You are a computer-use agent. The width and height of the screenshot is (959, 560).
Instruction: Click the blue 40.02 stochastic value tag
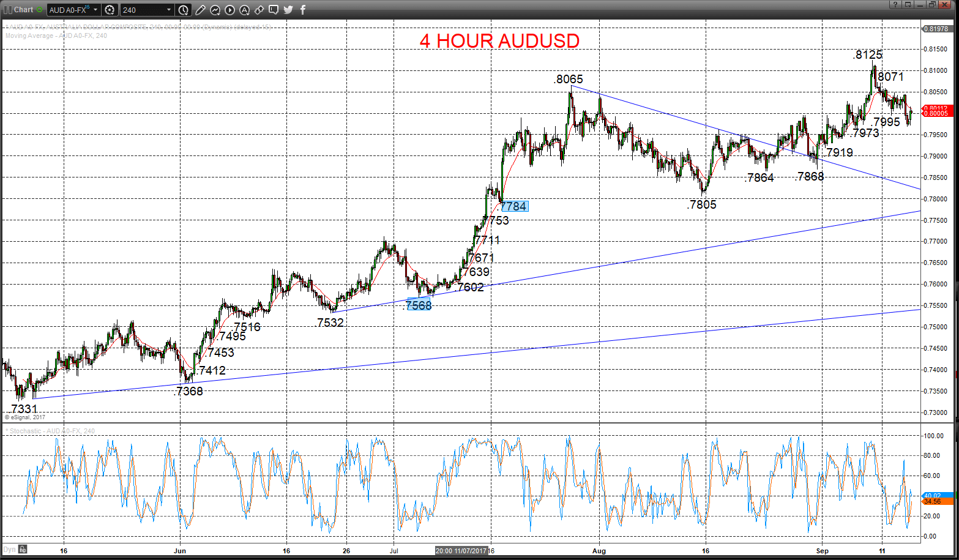click(x=936, y=496)
